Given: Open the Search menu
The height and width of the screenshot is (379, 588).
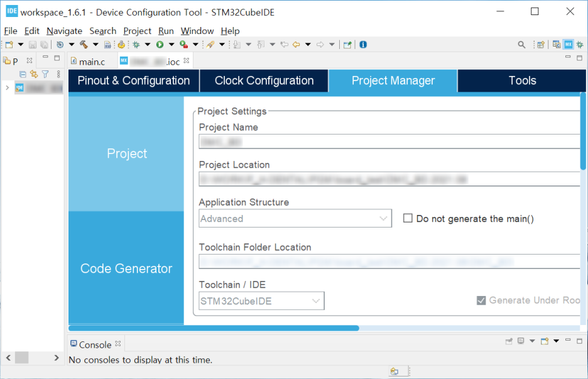Looking at the screenshot, I should (103, 31).
